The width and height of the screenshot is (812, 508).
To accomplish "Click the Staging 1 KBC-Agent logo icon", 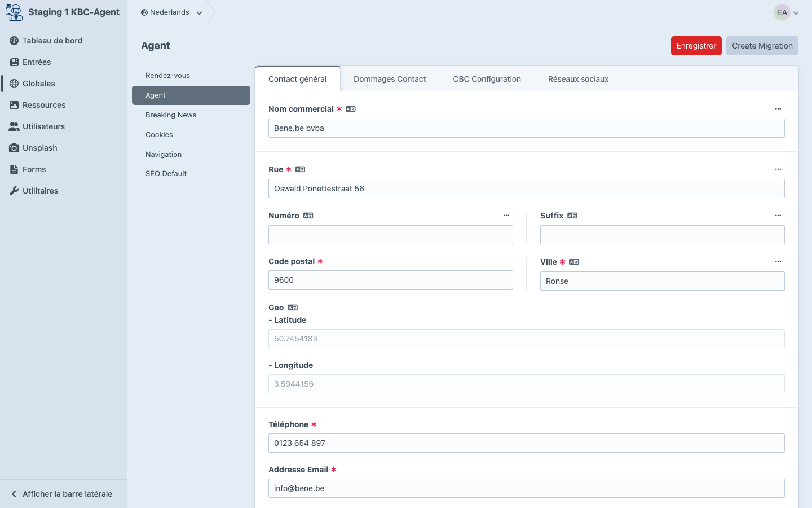I will (14, 12).
